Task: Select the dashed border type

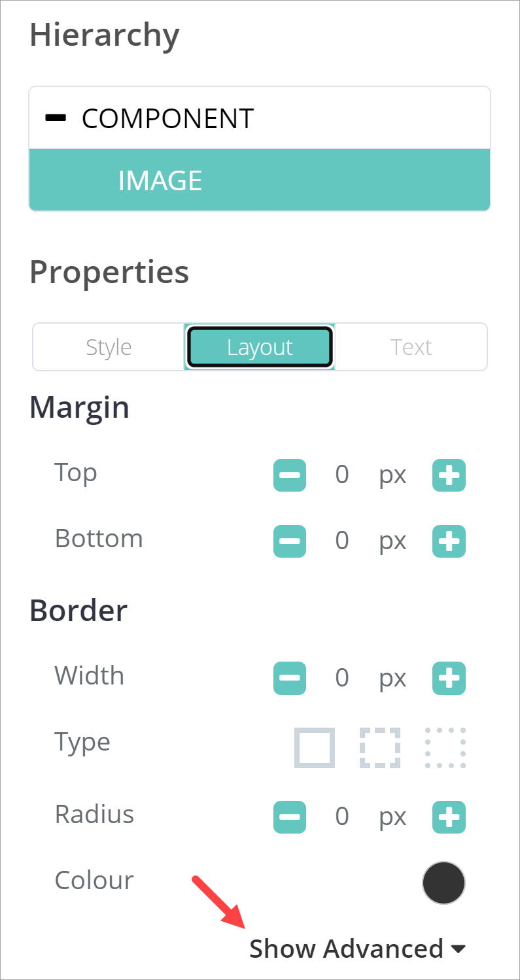Action: (380, 747)
